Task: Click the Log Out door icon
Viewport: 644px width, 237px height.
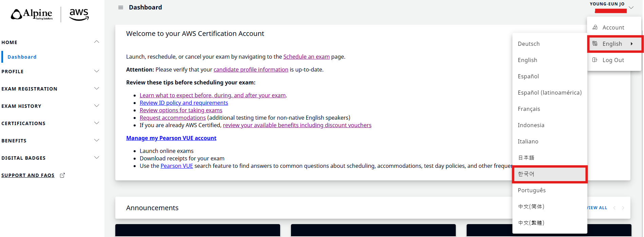Action: [x=595, y=60]
